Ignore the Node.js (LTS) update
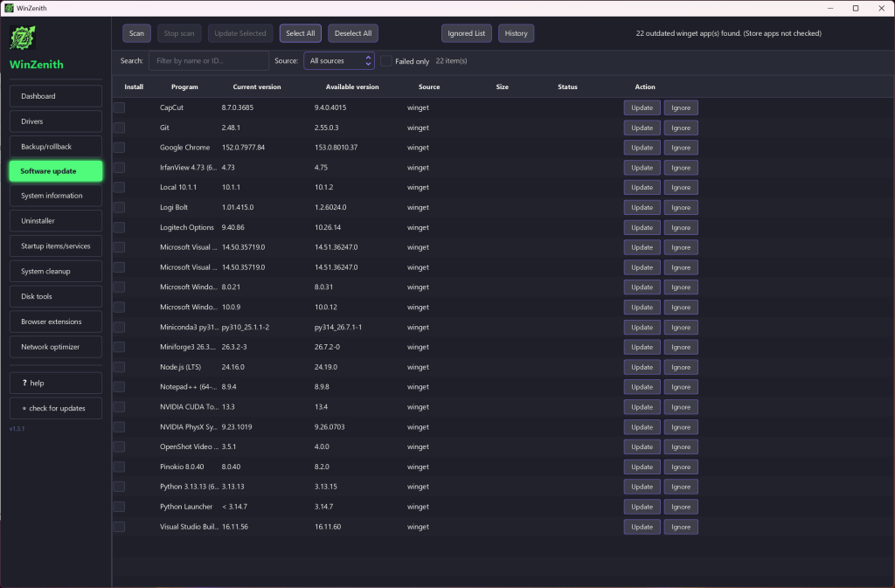 point(681,367)
